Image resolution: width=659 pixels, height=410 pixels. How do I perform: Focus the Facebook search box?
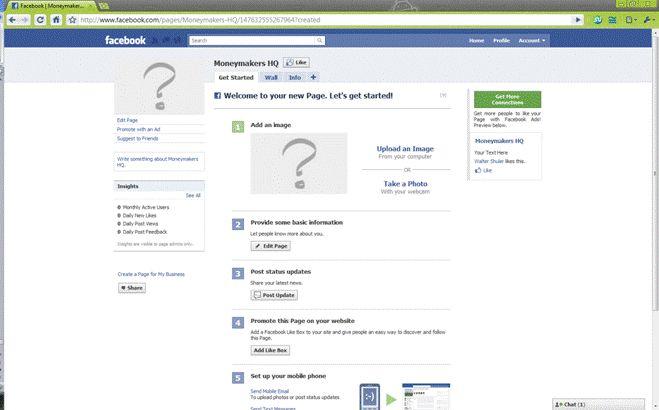coord(240,41)
